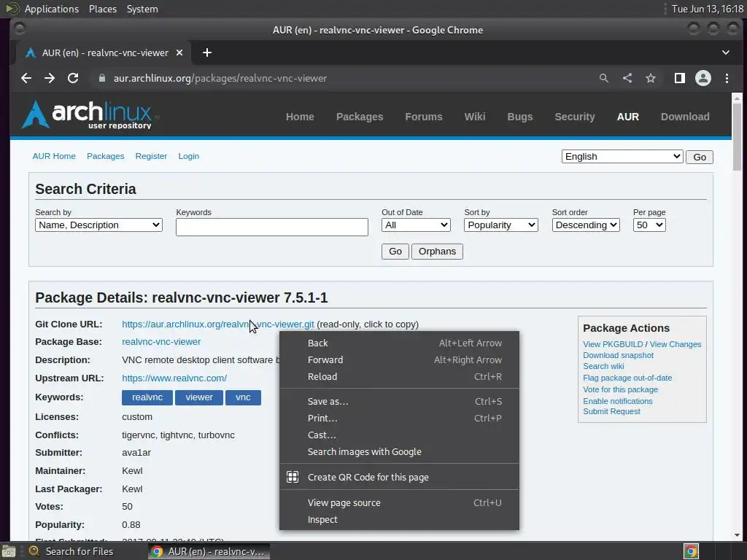Click the Register link
Image resolution: width=747 pixels, height=560 pixels.
[x=151, y=156]
